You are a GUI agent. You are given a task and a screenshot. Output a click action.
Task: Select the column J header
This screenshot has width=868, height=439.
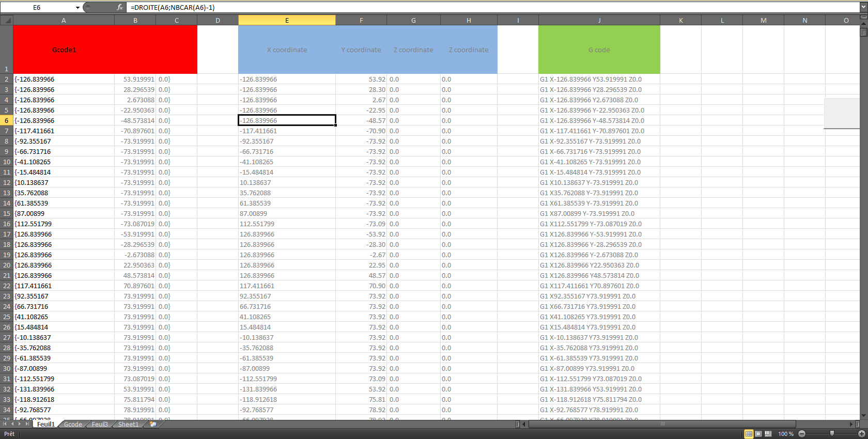[x=599, y=20]
